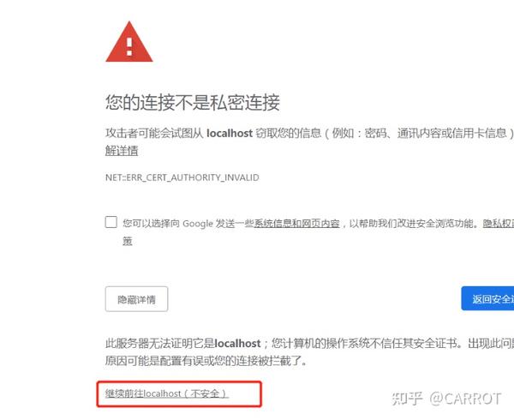Click the wrapped 策 link text below the checkbox

(x=128, y=241)
